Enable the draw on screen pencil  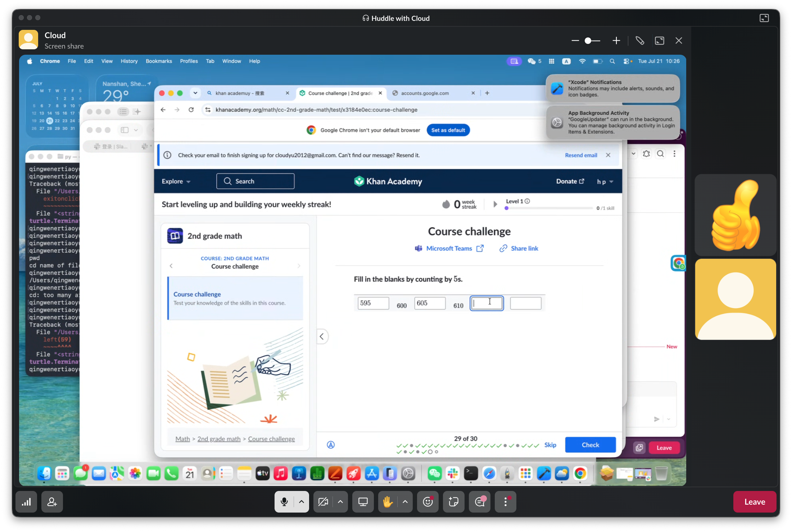640,41
